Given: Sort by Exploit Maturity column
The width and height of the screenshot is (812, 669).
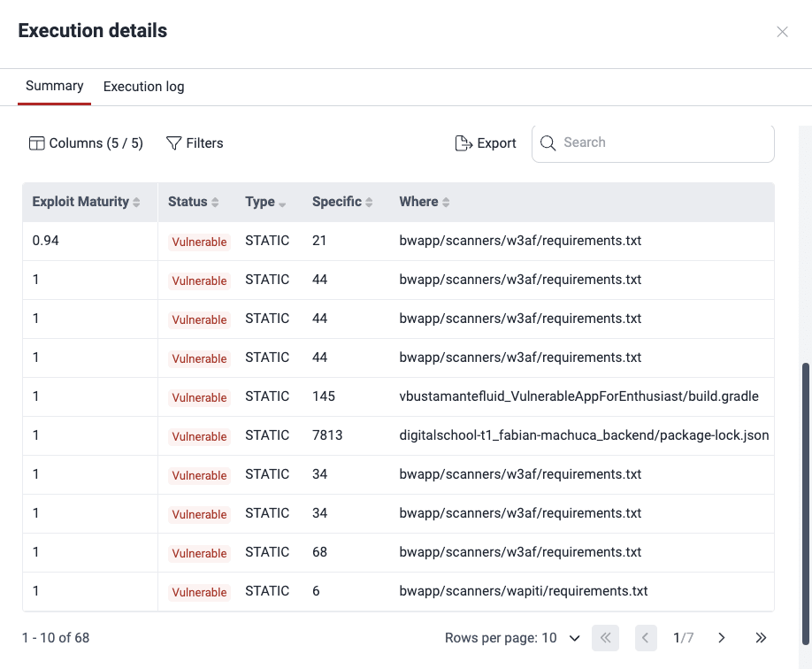Looking at the screenshot, I should tap(136, 202).
